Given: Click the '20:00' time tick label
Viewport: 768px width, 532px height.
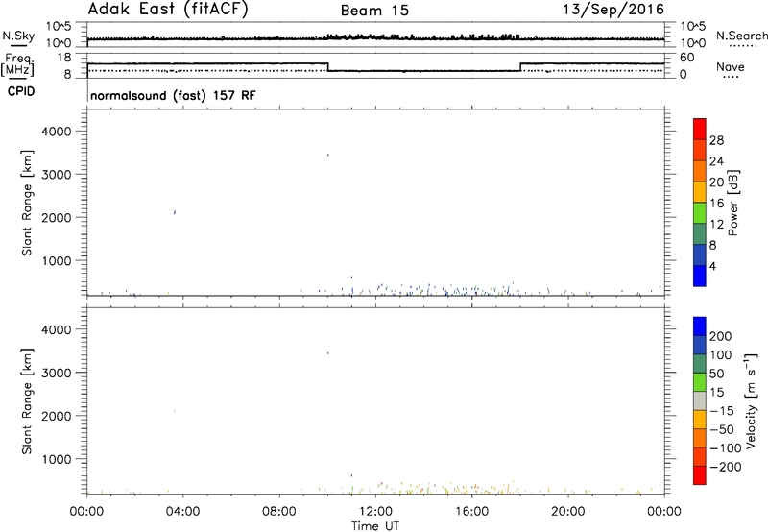Looking at the screenshot, I should (568, 512).
